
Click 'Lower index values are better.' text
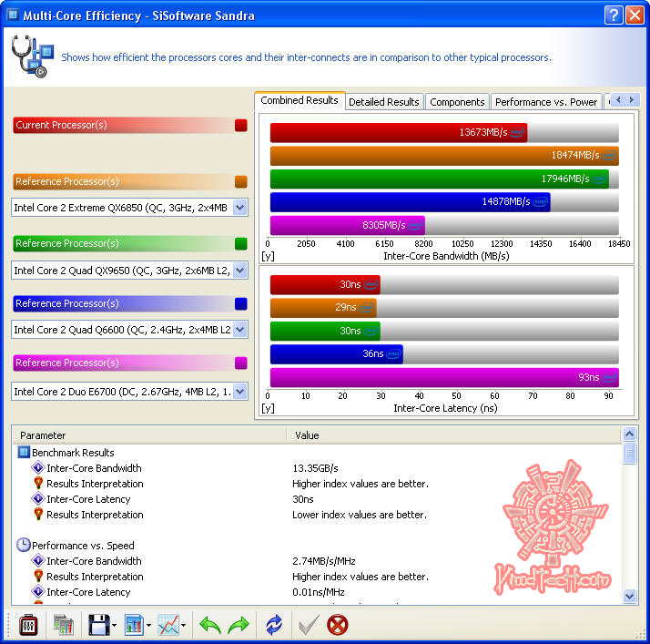[x=360, y=515]
